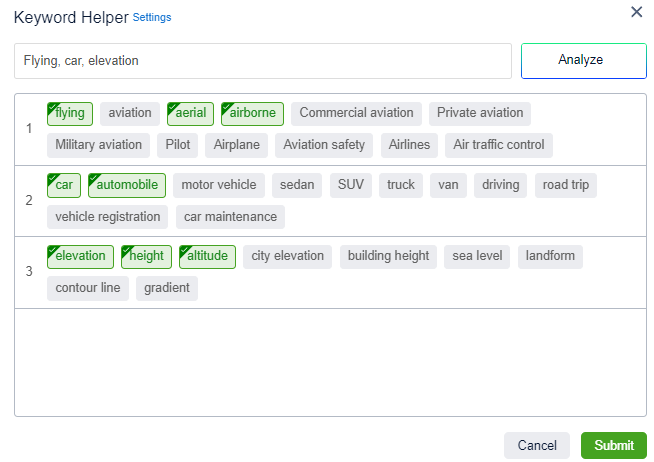Click the Cancel button

[x=537, y=445]
